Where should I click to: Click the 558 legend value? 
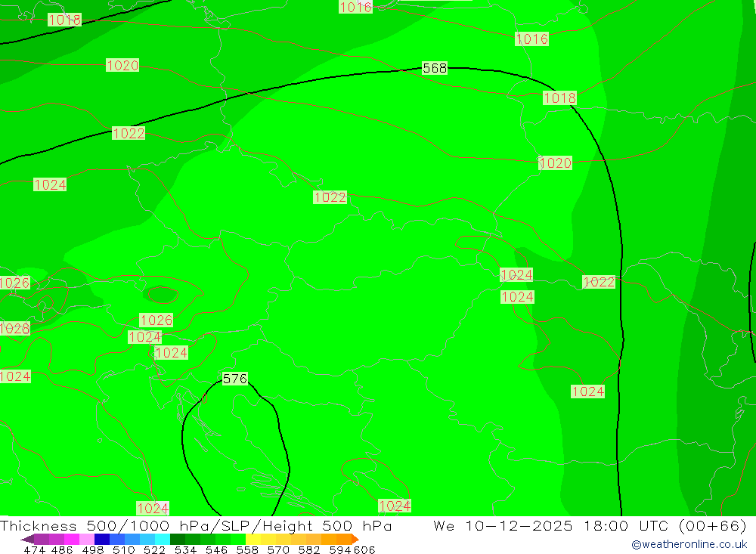247,550
